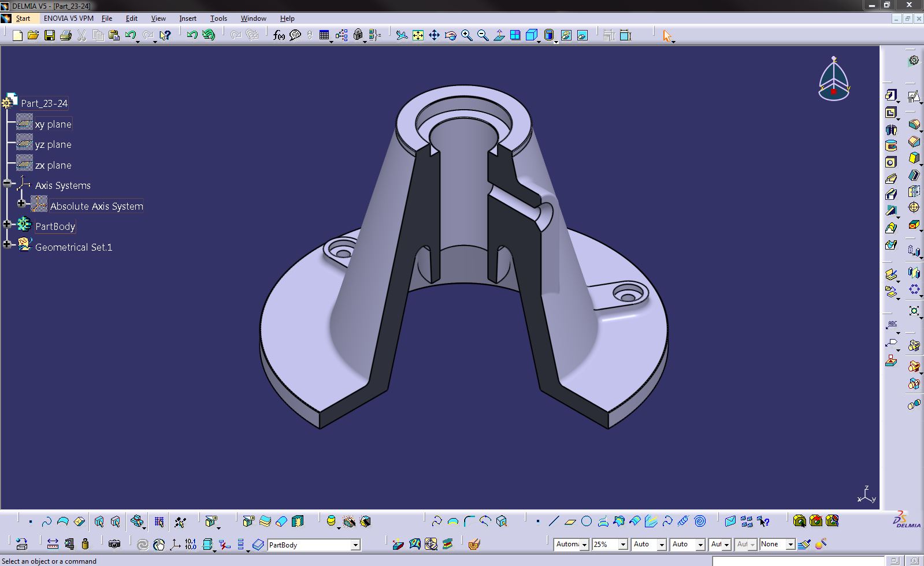Open the Help menu
Image resolution: width=924 pixels, height=566 pixels.
(x=287, y=18)
